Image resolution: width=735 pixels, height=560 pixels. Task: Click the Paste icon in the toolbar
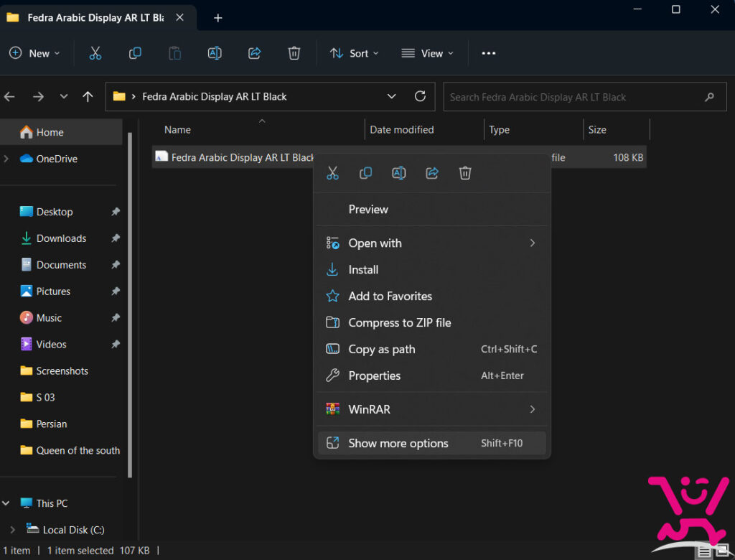point(175,53)
